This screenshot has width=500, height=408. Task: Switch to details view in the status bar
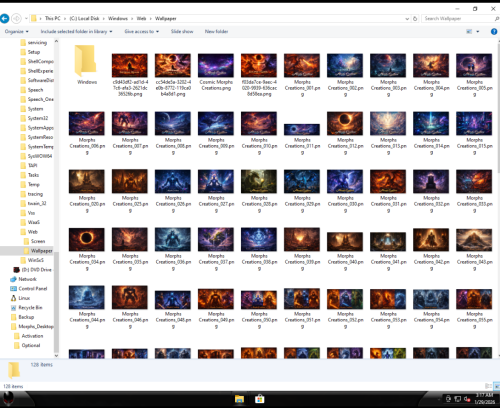click(488, 386)
